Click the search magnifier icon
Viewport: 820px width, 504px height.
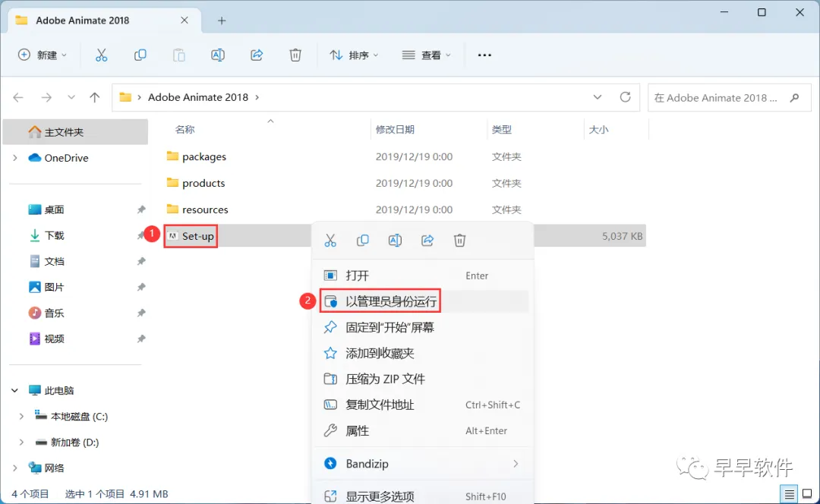click(794, 98)
